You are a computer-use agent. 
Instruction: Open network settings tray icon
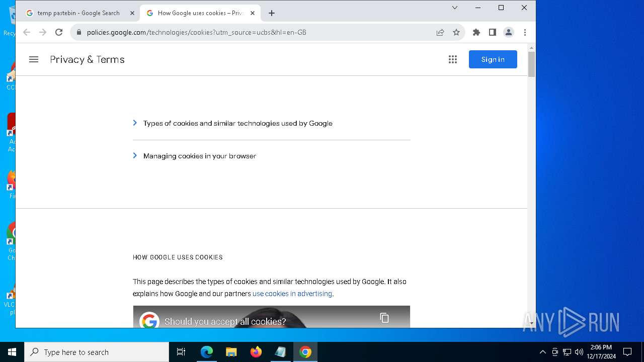point(567,352)
